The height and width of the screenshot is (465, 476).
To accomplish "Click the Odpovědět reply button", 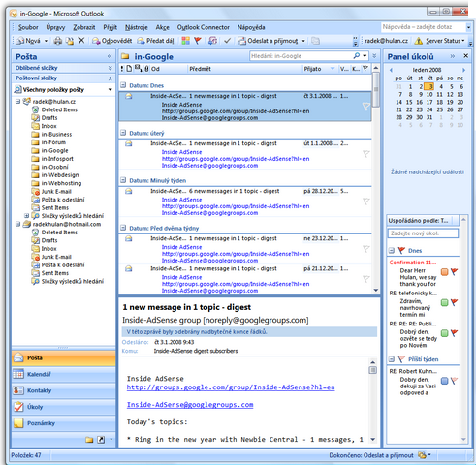I will pos(112,41).
